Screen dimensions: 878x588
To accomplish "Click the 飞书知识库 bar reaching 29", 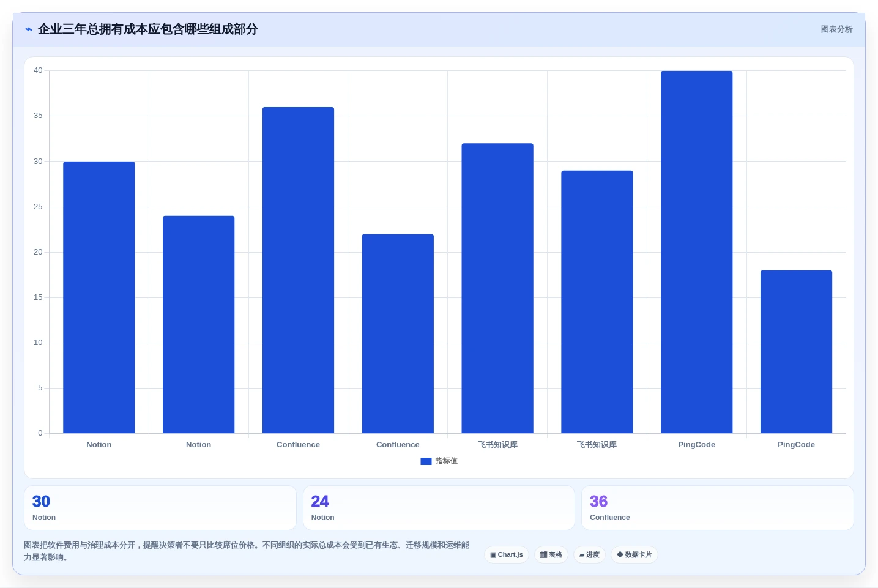I will [597, 302].
